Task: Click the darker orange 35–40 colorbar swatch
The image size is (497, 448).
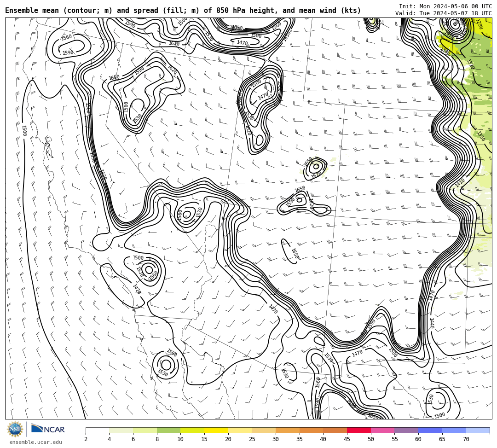Action: coord(311,430)
